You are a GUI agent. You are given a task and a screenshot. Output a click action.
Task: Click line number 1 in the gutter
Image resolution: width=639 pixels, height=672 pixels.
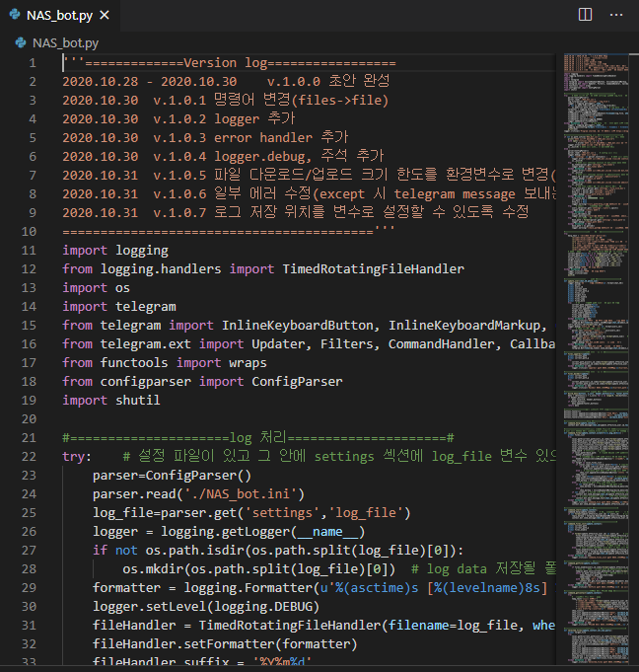pyautogui.click(x=33, y=63)
